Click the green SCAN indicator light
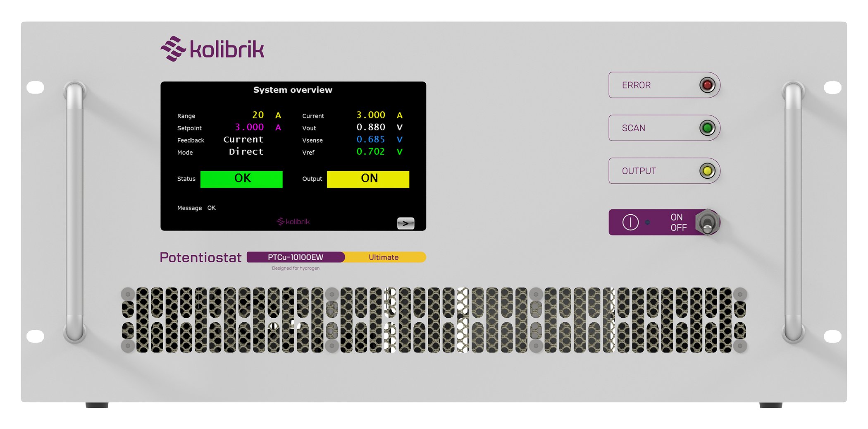The height and width of the screenshot is (429, 868). (x=707, y=128)
